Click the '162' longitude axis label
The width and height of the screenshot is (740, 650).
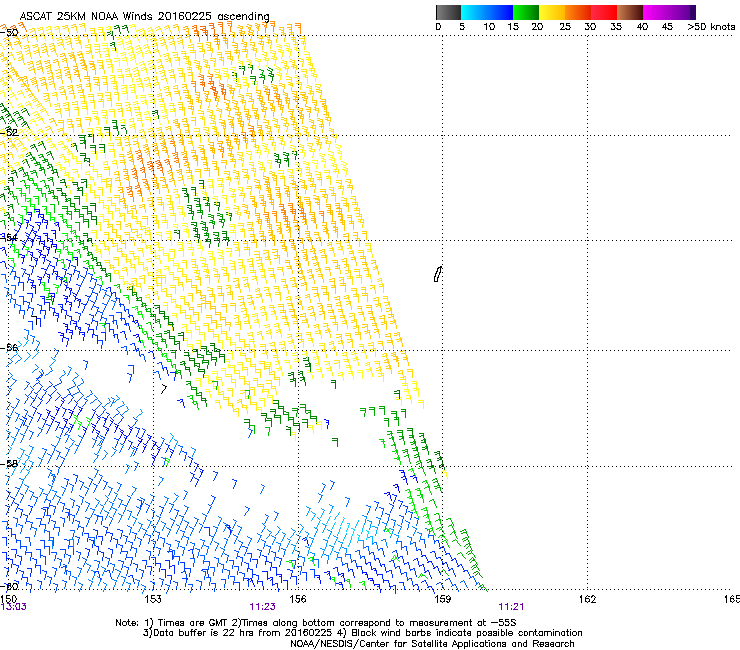587,599
